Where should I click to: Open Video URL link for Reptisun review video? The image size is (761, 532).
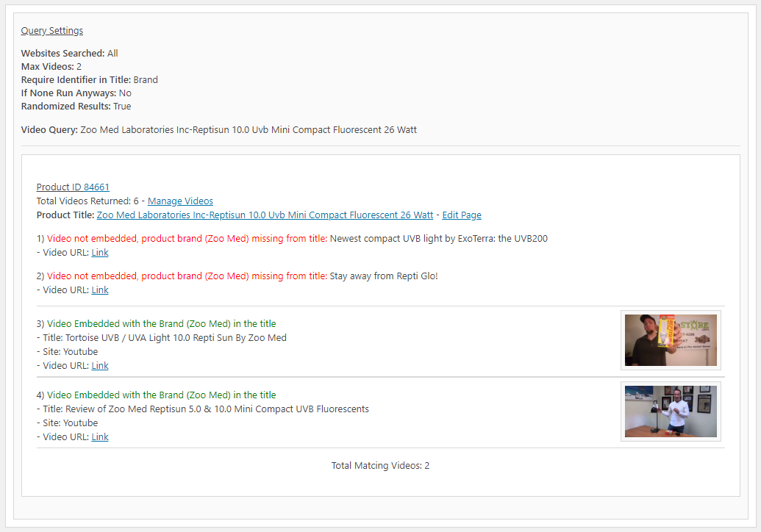coord(100,437)
